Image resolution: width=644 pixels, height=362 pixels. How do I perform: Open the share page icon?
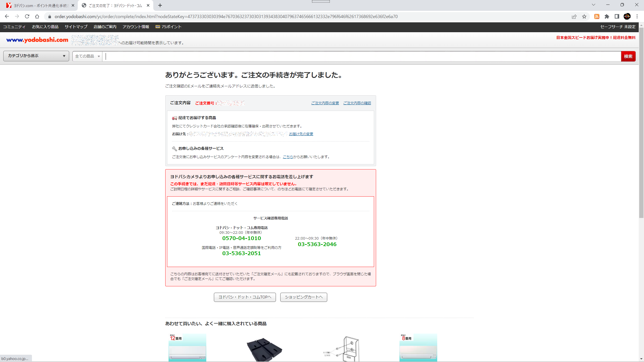pos(574,17)
